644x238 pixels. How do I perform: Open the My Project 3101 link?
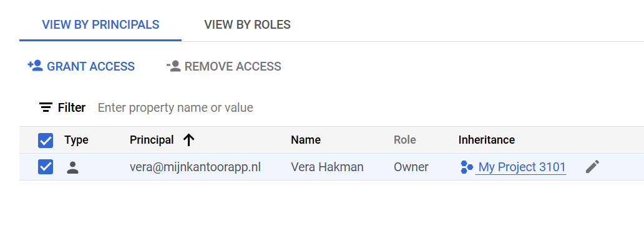pos(522,167)
